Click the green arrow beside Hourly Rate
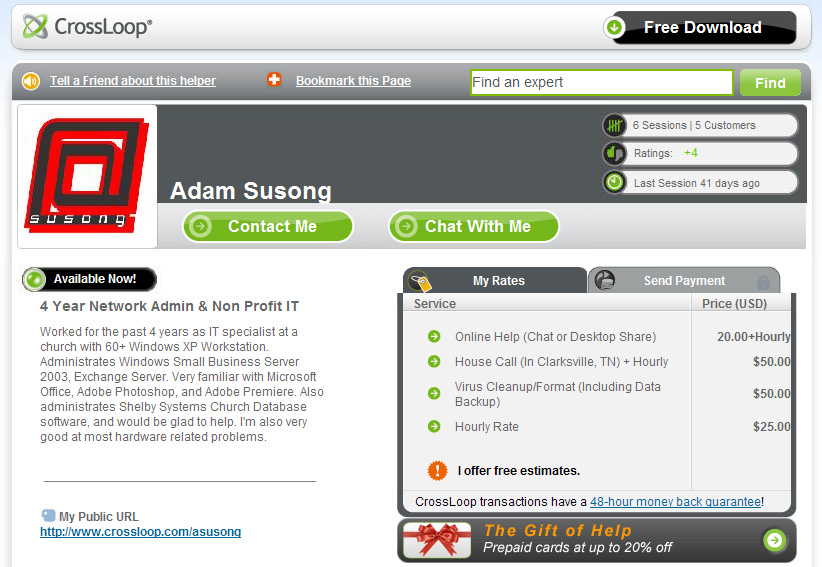 point(434,426)
